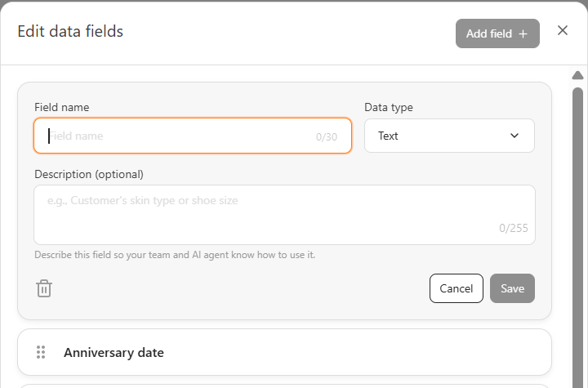Close the Edit data fields dialog
Image resolution: width=588 pixels, height=388 pixels.
pyautogui.click(x=562, y=30)
